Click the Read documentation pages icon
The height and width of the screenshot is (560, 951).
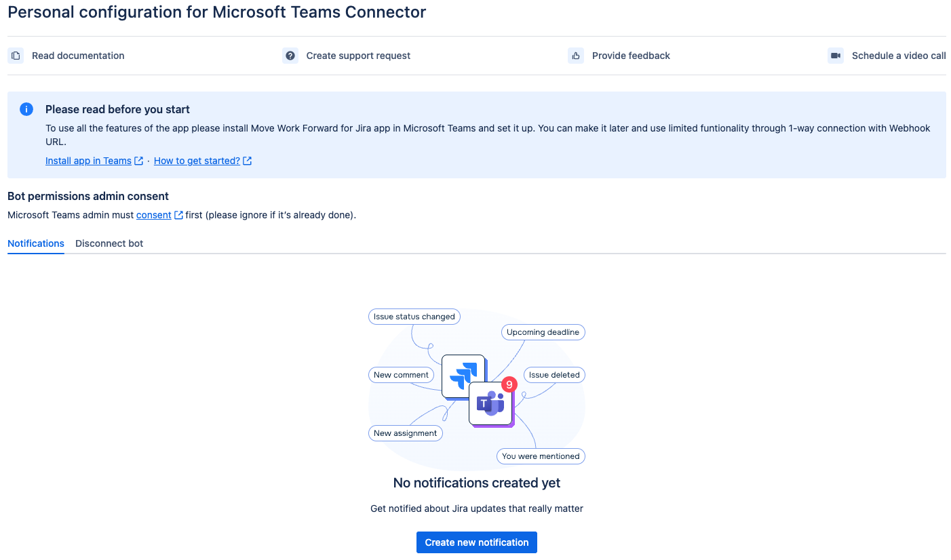(16, 56)
